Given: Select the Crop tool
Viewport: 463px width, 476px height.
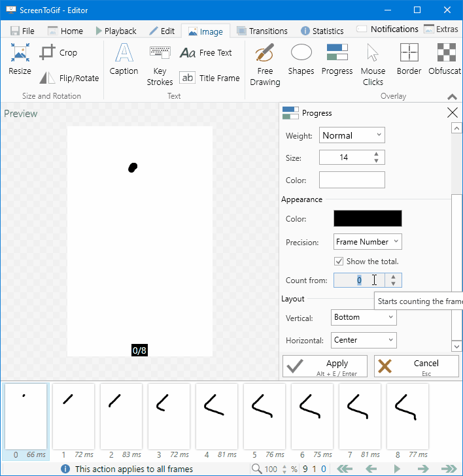Looking at the screenshot, I should [x=59, y=52].
